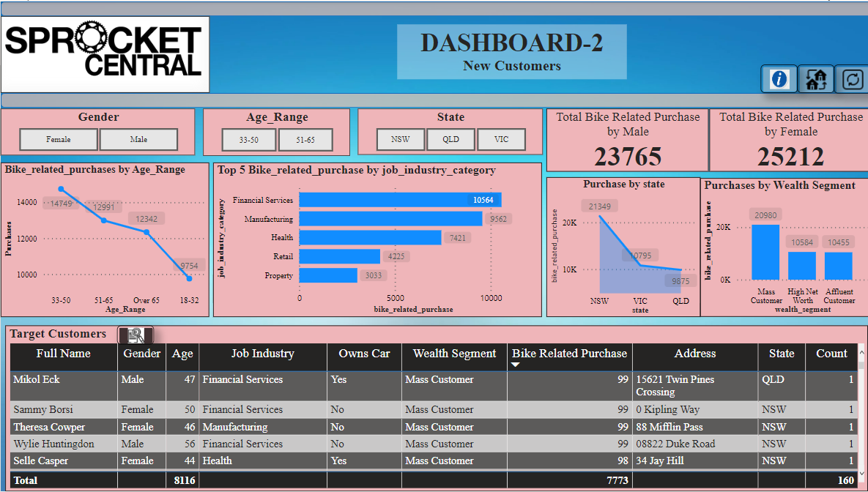This screenshot has height=492, width=868.
Task: Click the Financial Services bar in chart
Action: pos(399,200)
